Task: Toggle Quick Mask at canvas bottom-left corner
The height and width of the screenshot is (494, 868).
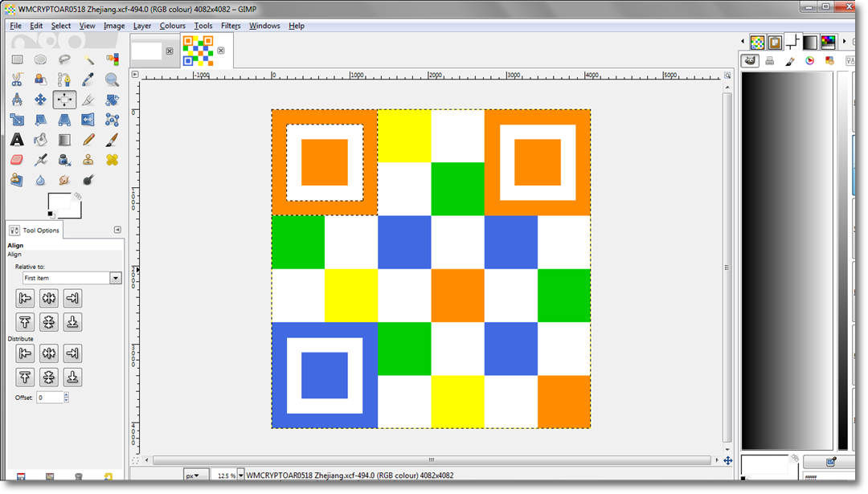Action: pyautogui.click(x=136, y=460)
